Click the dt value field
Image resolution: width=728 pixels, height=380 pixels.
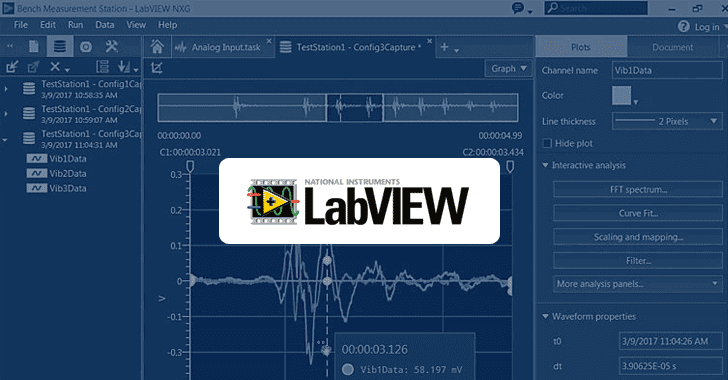coord(670,366)
